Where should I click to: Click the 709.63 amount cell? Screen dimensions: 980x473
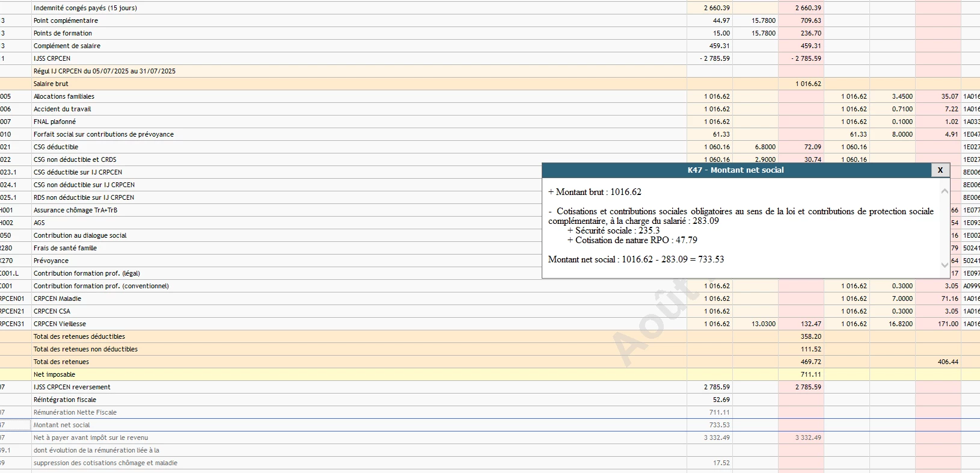(x=811, y=20)
